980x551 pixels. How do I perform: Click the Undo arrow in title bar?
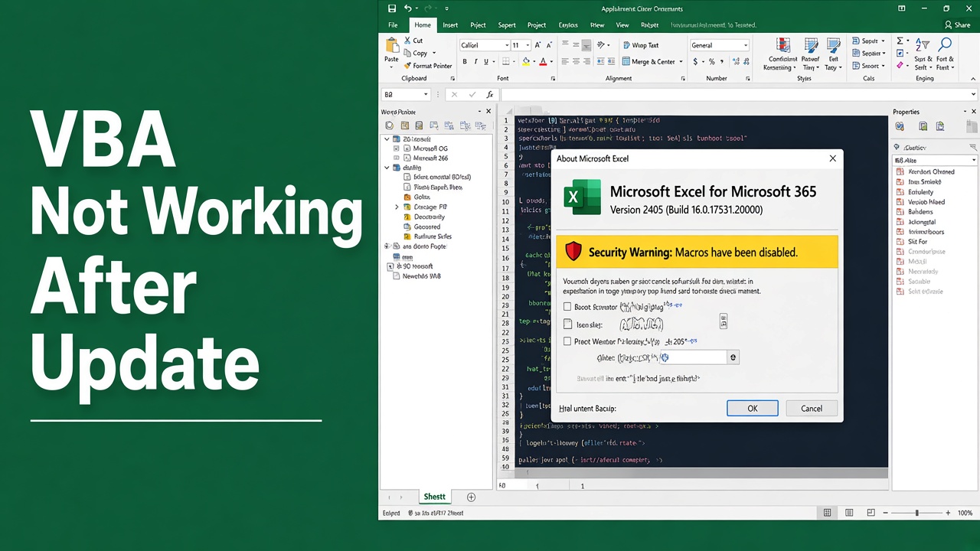coord(408,8)
